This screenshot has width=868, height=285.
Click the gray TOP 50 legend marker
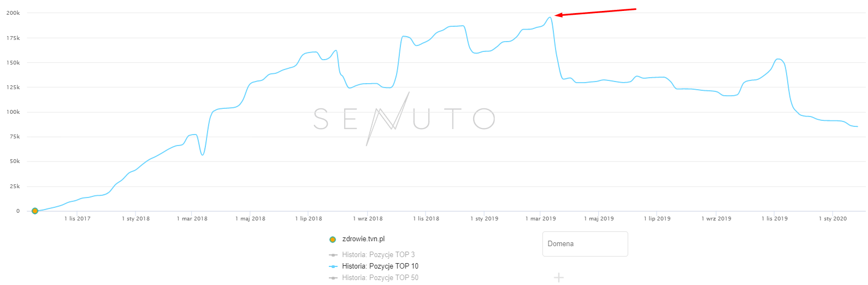click(333, 278)
